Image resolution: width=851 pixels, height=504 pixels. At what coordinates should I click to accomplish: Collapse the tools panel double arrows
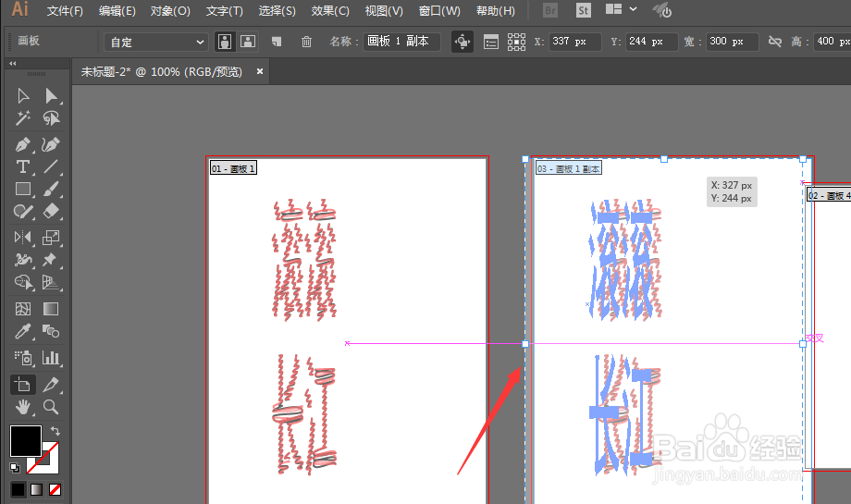click(12, 63)
